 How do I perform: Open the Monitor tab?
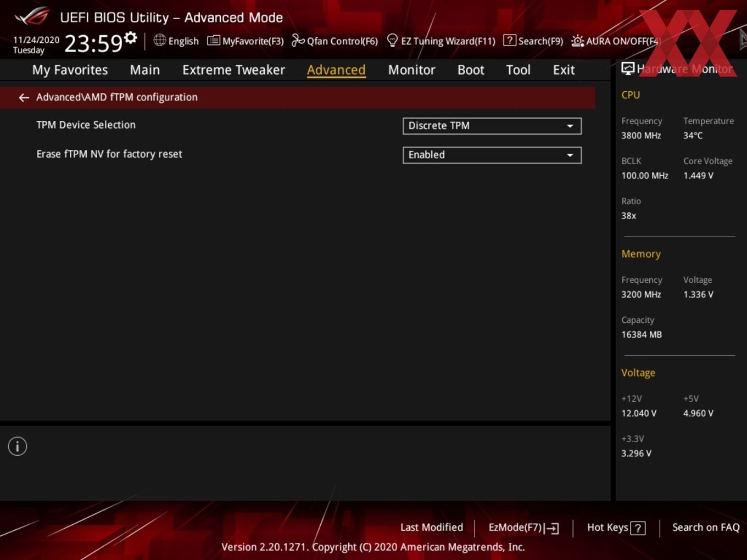point(411,70)
